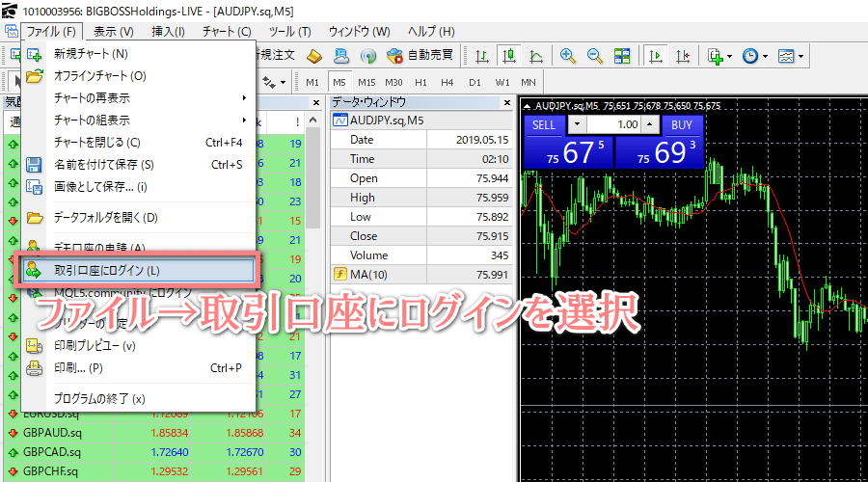Viewport: 868px width, 482px height.
Task: Click the MA(10) row in data window
Action: [x=421, y=275]
